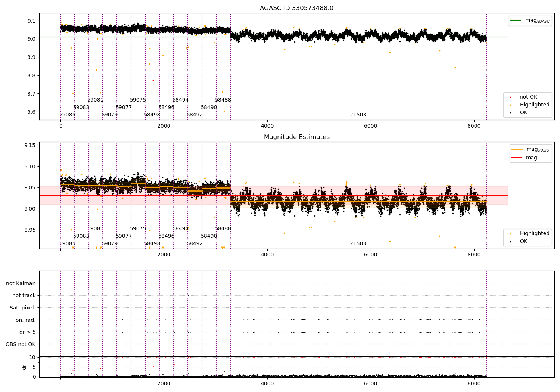Click OBSID label 59081 in the Magnitude Estimates plot
The image size is (560, 392).
click(x=96, y=228)
